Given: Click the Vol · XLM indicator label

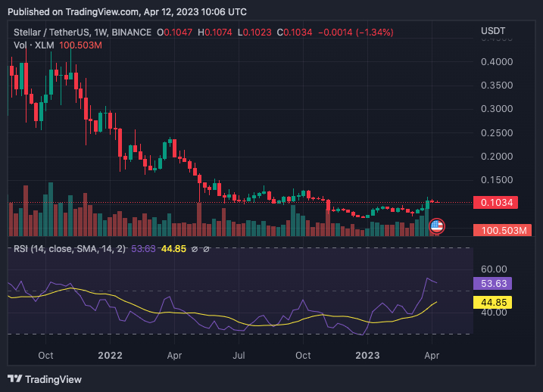Looking at the screenshot, I should coord(34,45).
